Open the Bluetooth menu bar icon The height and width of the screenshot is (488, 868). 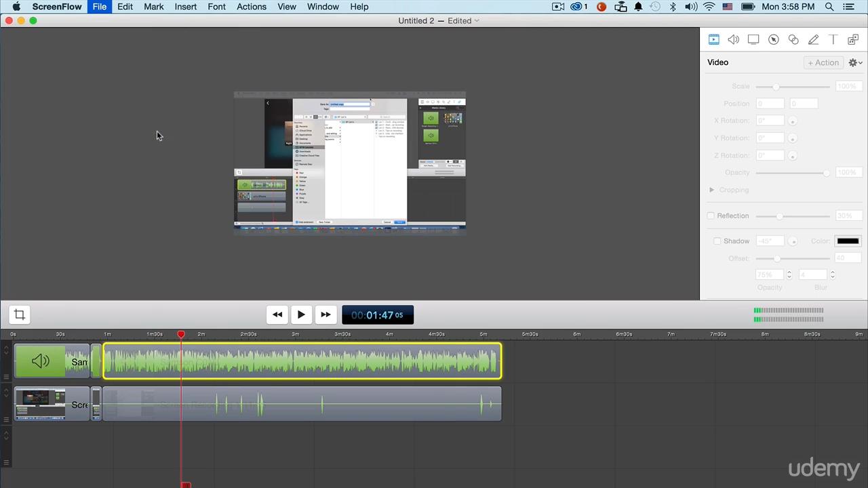coord(673,7)
